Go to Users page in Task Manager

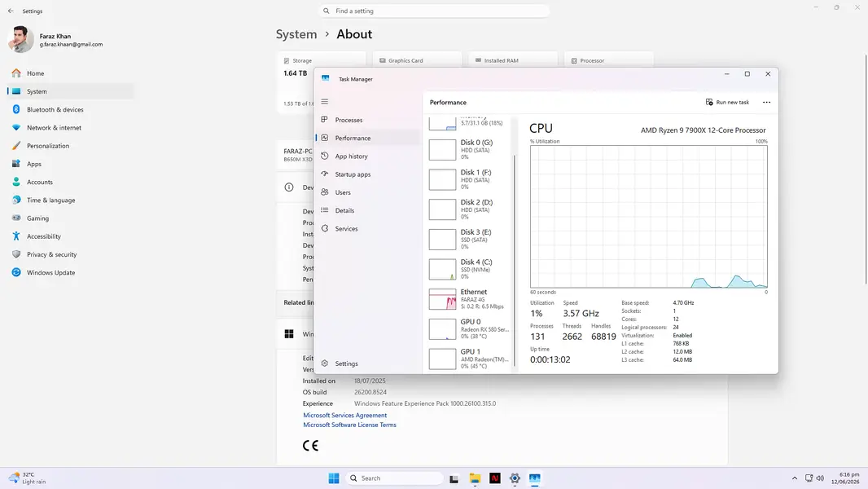[368, 192]
